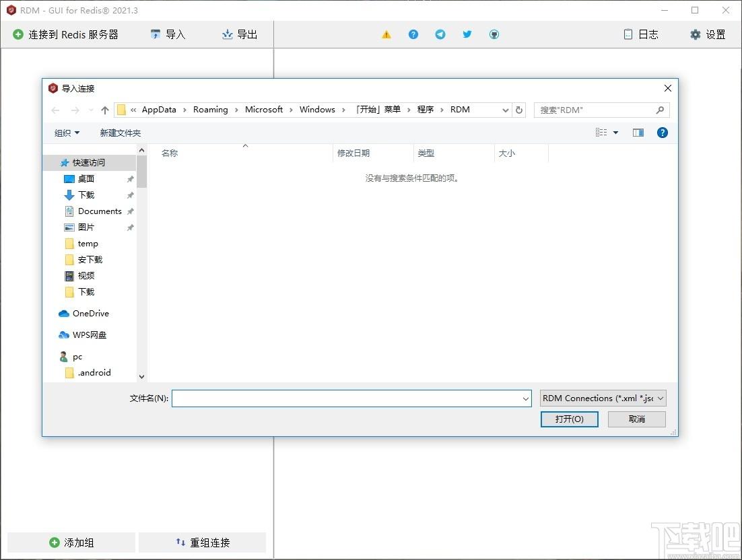Image resolution: width=742 pixels, height=560 pixels.
Task: Click the yellow warning triangle icon
Action: [x=386, y=34]
